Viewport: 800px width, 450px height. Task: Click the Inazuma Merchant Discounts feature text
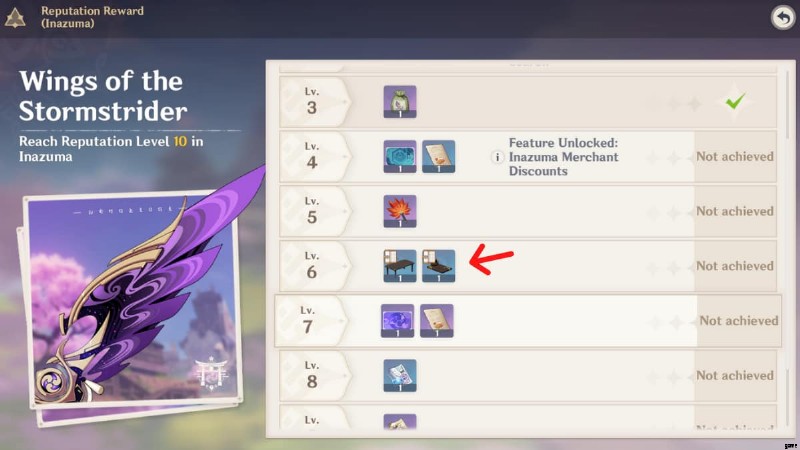tap(563, 164)
